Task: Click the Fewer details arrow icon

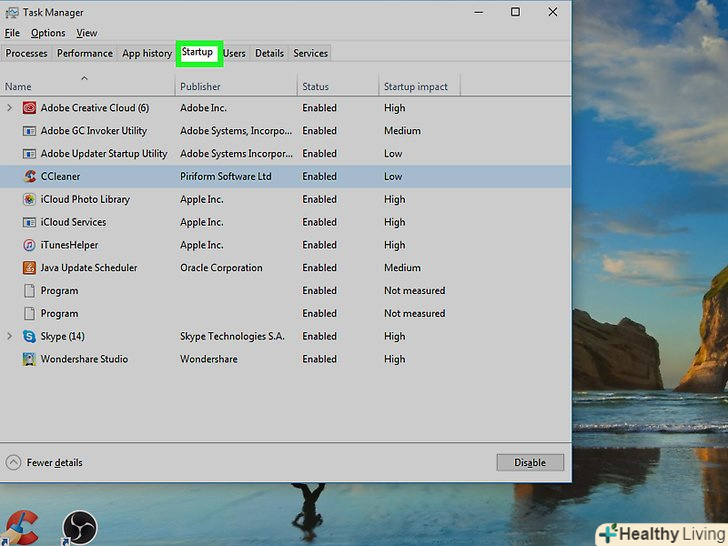Action: [x=13, y=462]
